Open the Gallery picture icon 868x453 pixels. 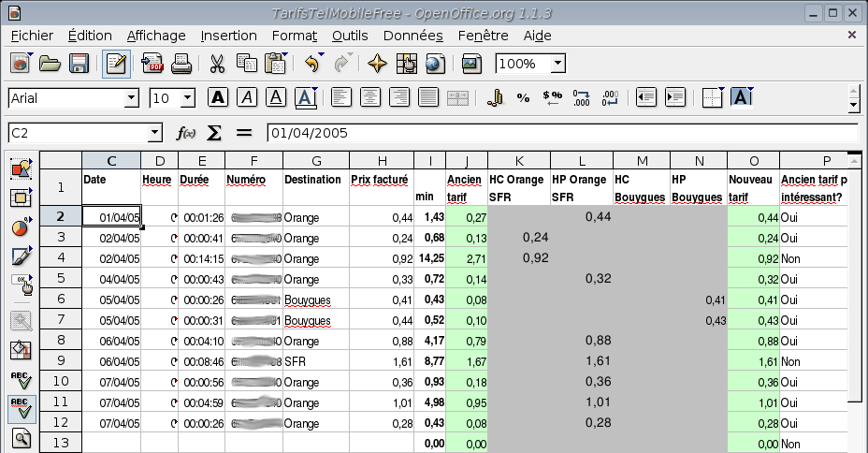(471, 64)
